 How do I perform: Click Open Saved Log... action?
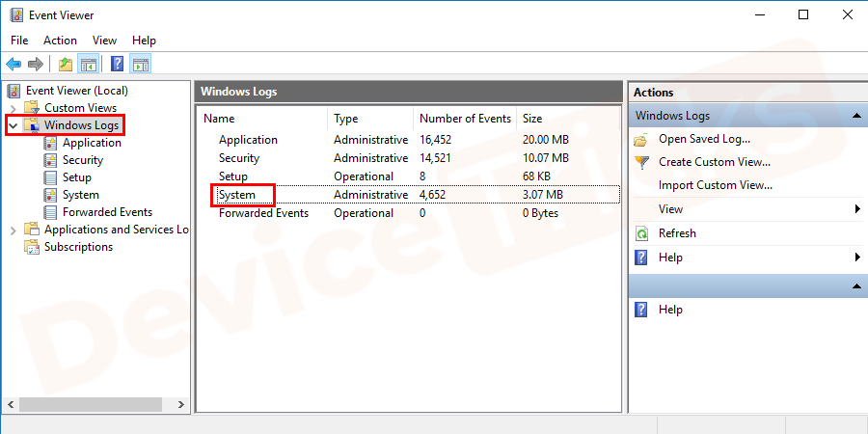coord(704,139)
